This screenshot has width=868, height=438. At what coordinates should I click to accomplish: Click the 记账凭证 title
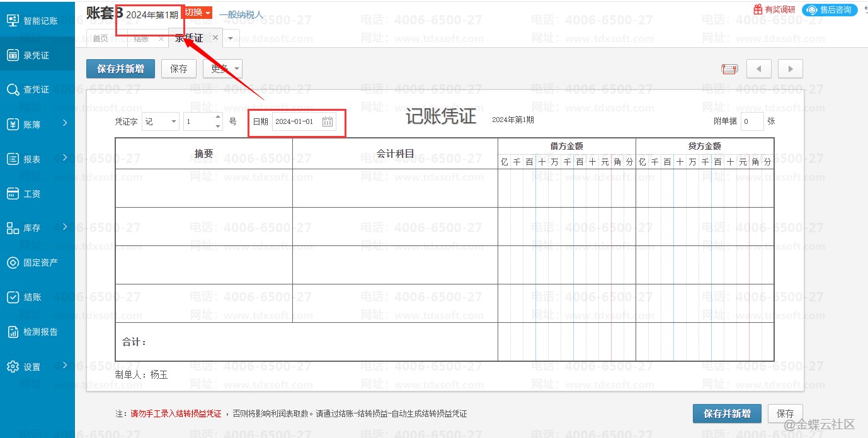click(x=441, y=116)
